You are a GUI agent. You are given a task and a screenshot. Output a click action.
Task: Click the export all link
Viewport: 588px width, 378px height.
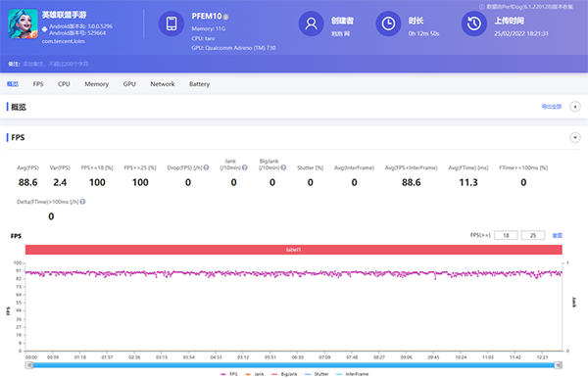[x=552, y=107]
